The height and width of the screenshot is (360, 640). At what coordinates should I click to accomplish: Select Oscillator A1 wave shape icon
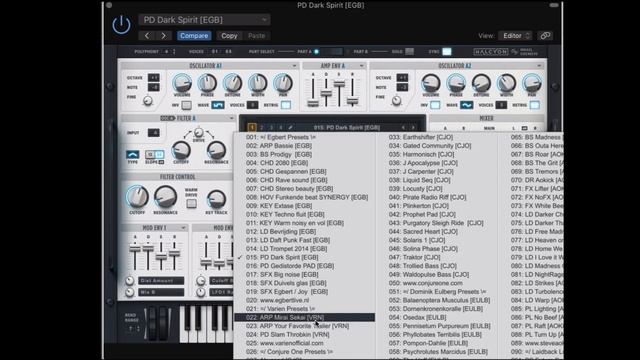tap(218, 105)
